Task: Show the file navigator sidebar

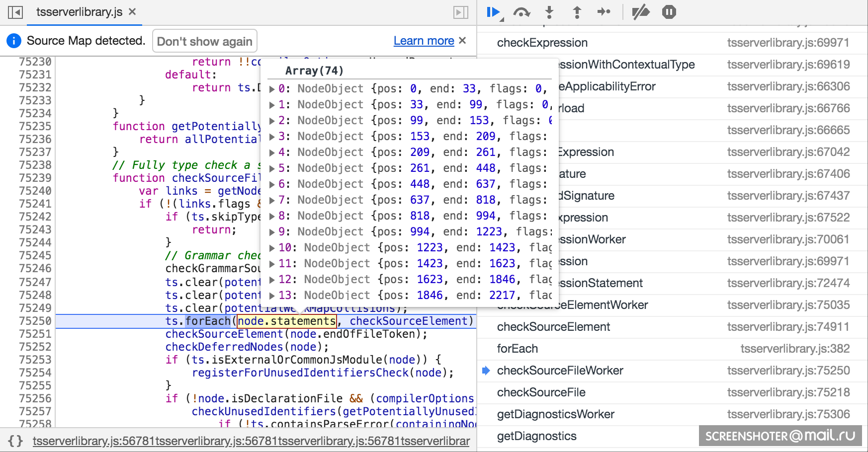Action: pos(15,12)
